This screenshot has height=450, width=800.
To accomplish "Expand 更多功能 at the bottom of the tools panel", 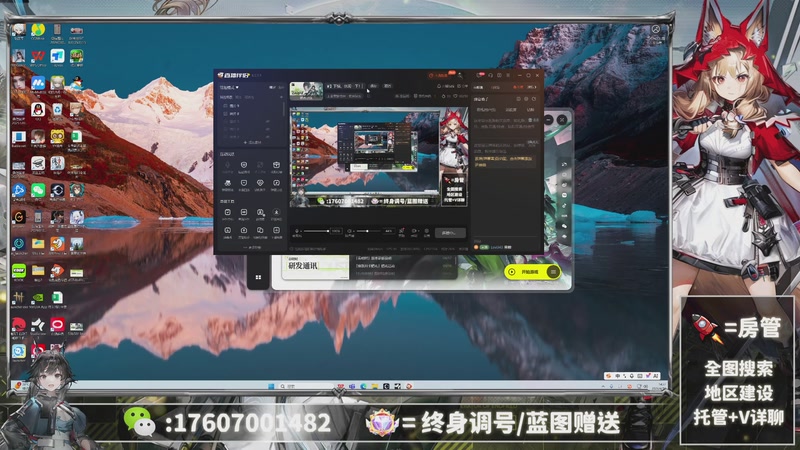I will 250,248.
